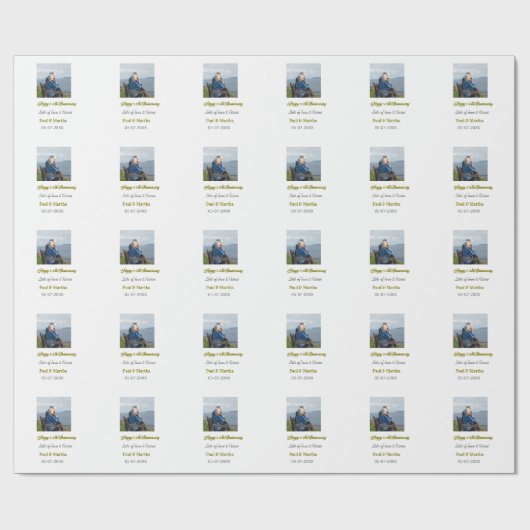Select the fifth photo in the last row
The width and height of the screenshot is (530, 530).
coord(387,414)
